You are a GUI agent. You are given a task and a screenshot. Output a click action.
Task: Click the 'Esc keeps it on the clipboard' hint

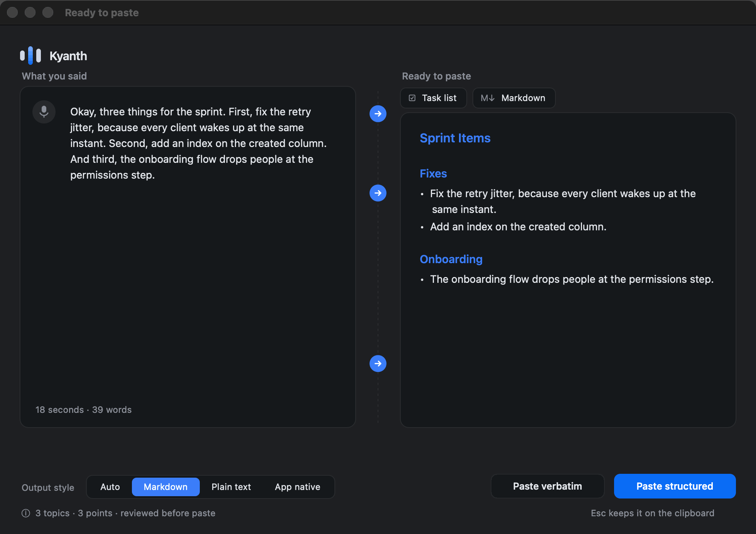point(653,513)
